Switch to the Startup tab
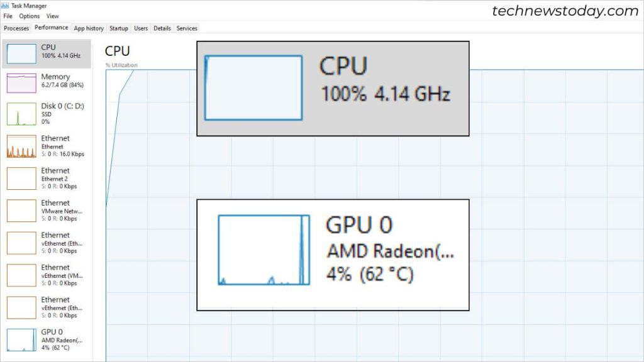Image resolution: width=644 pixels, height=362 pixels. tap(119, 28)
